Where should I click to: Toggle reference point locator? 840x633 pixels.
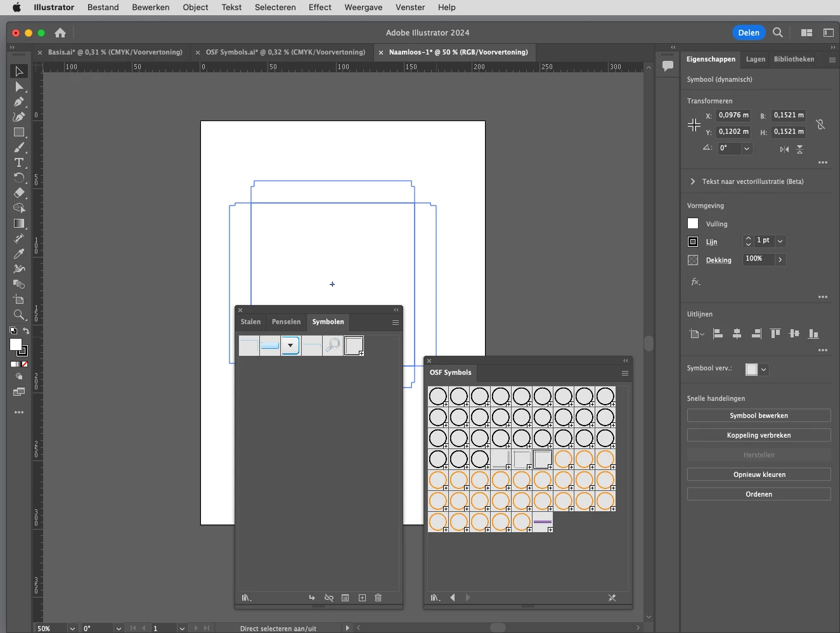click(694, 125)
